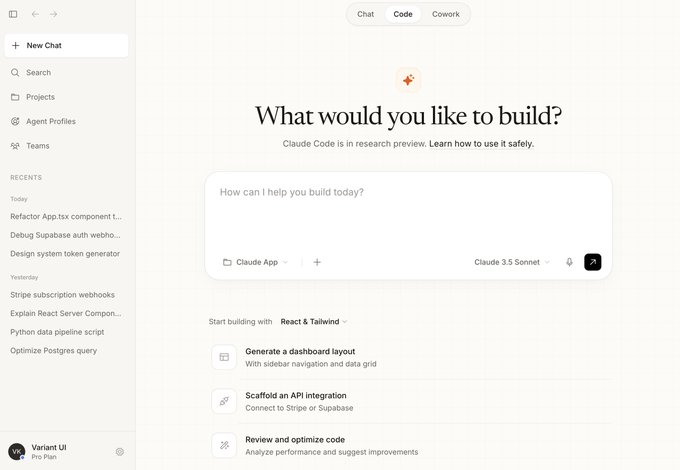
Task: Toggle the sidebar collapse icon
Action: point(13,14)
